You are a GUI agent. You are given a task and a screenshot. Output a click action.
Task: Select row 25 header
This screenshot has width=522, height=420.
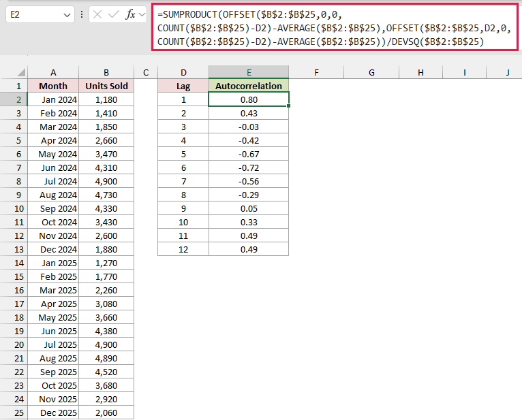click(x=14, y=413)
